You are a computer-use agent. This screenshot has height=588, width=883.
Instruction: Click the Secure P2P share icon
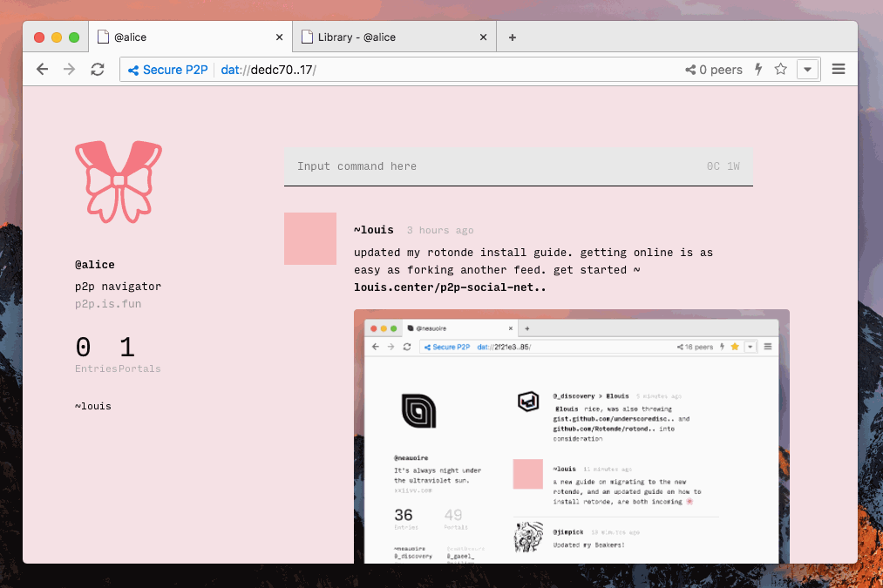(x=133, y=71)
